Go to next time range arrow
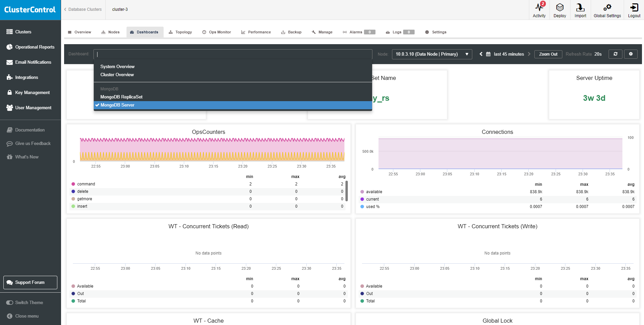 pyautogui.click(x=529, y=54)
